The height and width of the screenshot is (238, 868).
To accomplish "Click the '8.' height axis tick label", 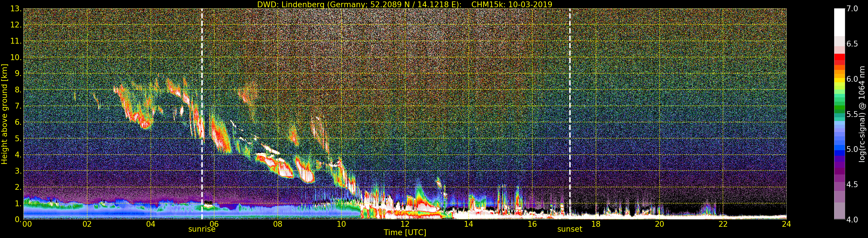I will coord(18,90).
